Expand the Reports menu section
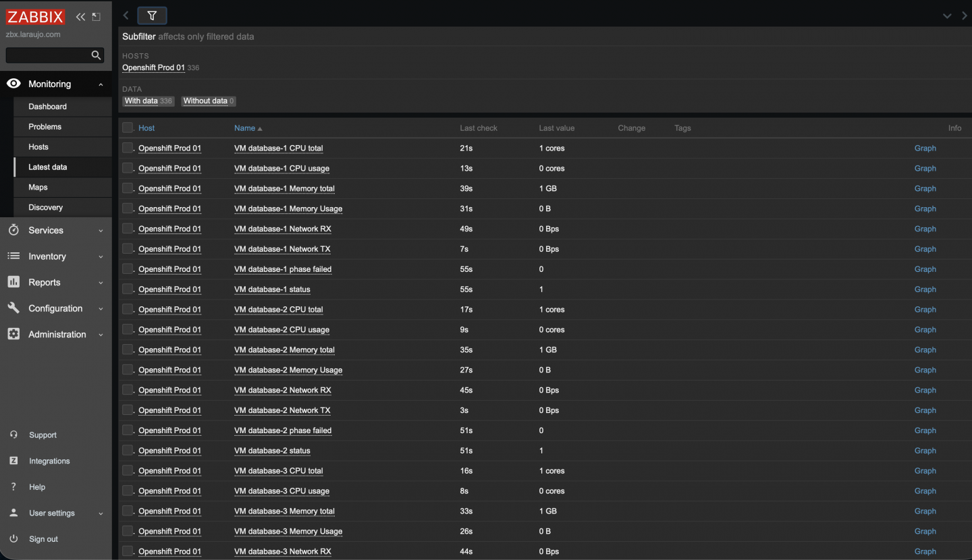The width and height of the screenshot is (972, 560). coord(101,283)
